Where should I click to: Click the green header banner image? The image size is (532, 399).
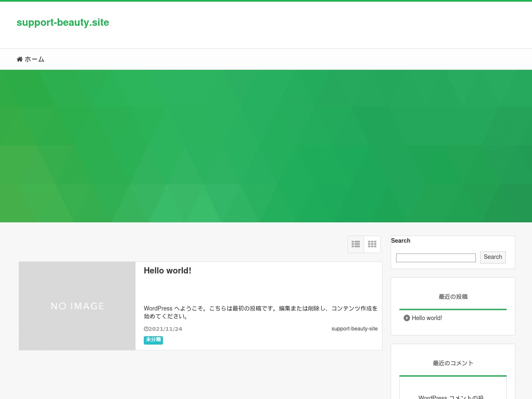266,146
